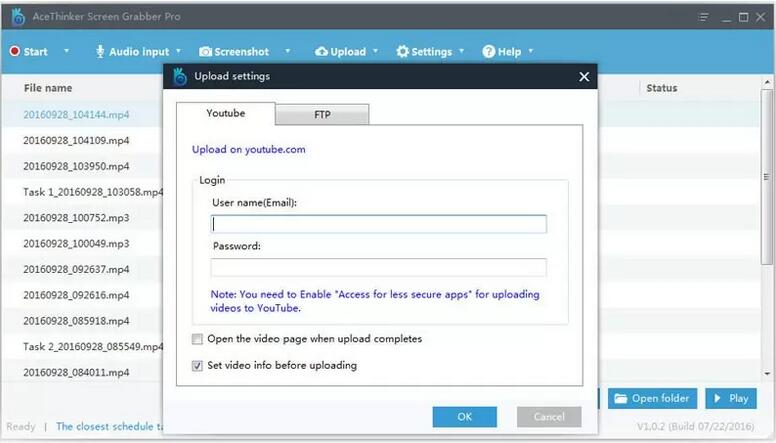The height and width of the screenshot is (443, 776).
Task: Select Task 1_20160928_103058.mp4 row
Action: click(93, 192)
